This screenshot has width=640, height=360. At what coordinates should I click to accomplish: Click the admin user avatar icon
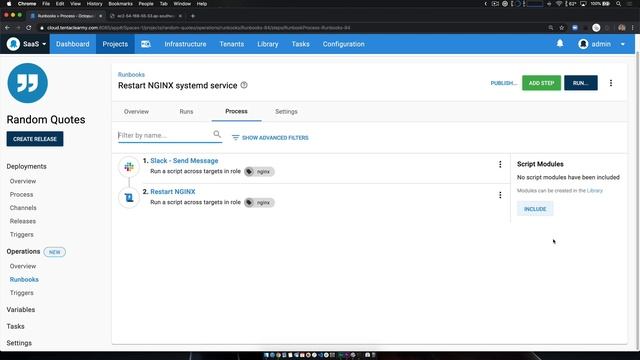[583, 44]
